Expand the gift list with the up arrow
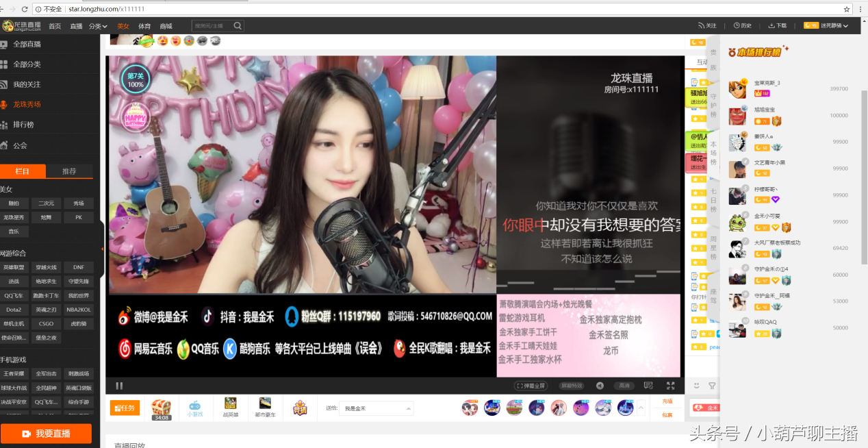This screenshot has height=448, width=868. click(x=641, y=408)
